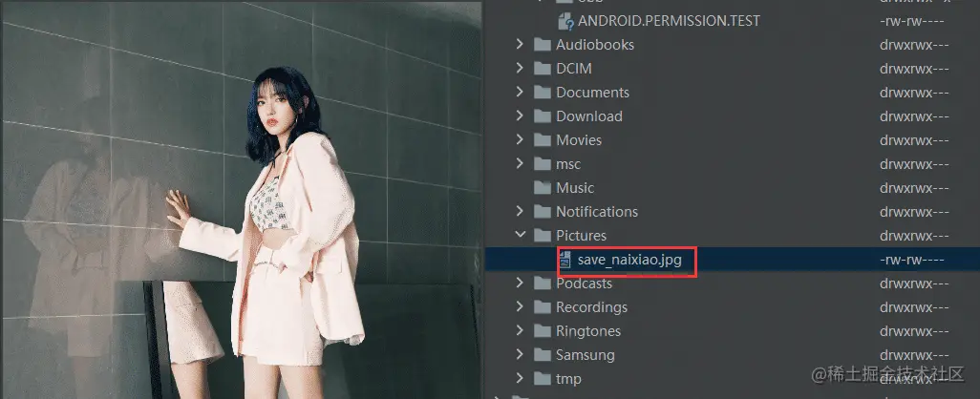Expand the Download folder chevron
The image size is (980, 399).
pyautogui.click(x=520, y=115)
